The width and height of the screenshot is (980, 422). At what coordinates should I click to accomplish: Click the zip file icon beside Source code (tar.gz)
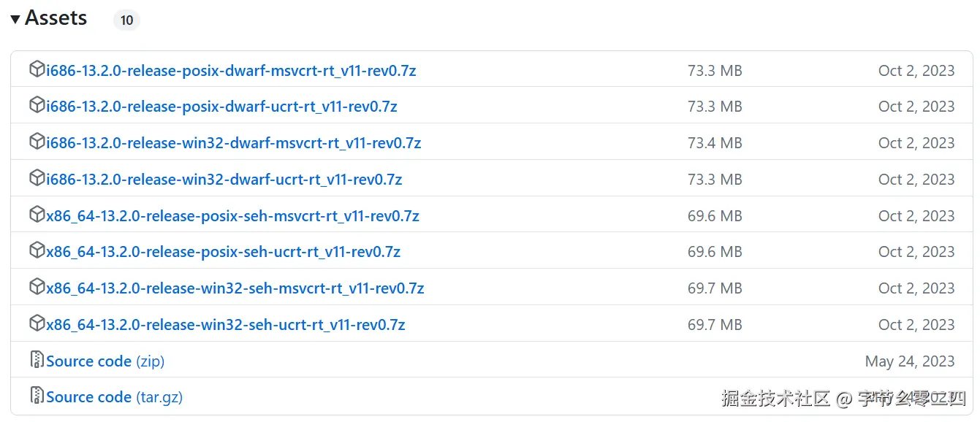pyautogui.click(x=37, y=396)
